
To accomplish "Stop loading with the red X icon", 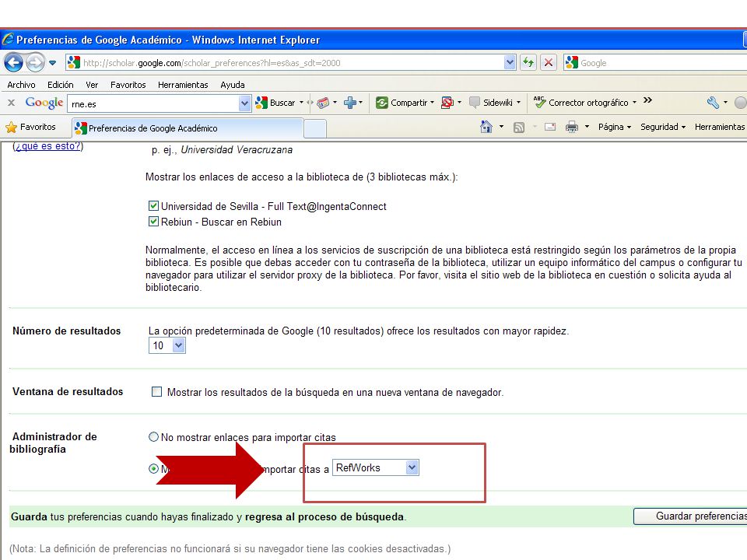I will (549, 62).
